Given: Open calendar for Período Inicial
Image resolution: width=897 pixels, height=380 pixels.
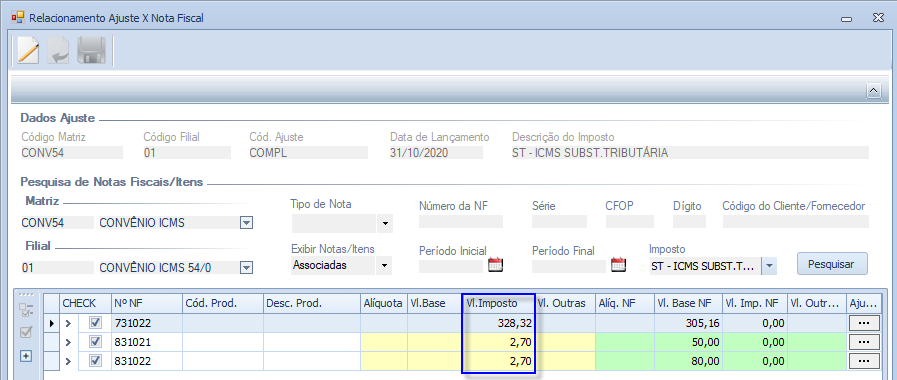Looking at the screenshot, I should tap(495, 265).
